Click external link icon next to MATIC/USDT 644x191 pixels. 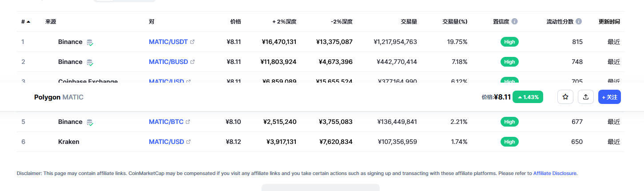[x=192, y=42]
